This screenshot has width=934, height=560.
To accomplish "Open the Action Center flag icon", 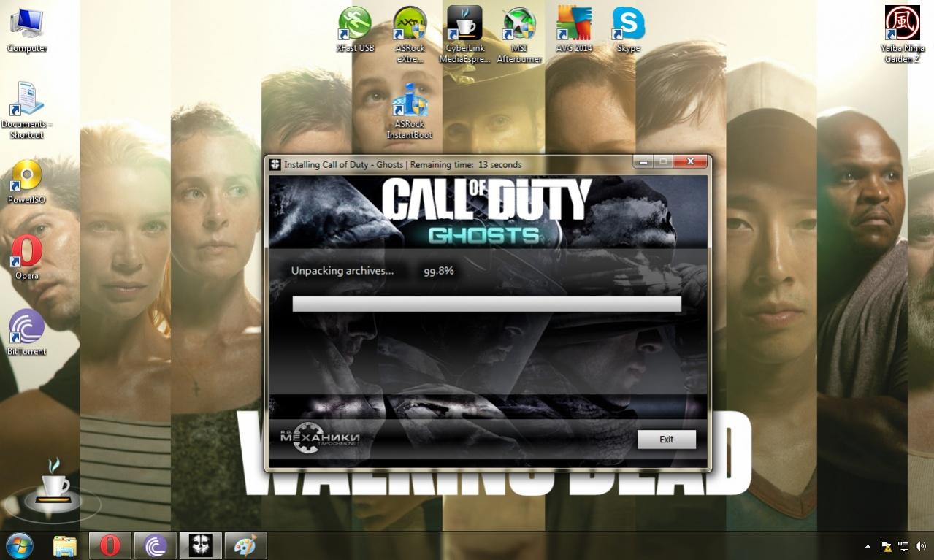I will pos(886,546).
